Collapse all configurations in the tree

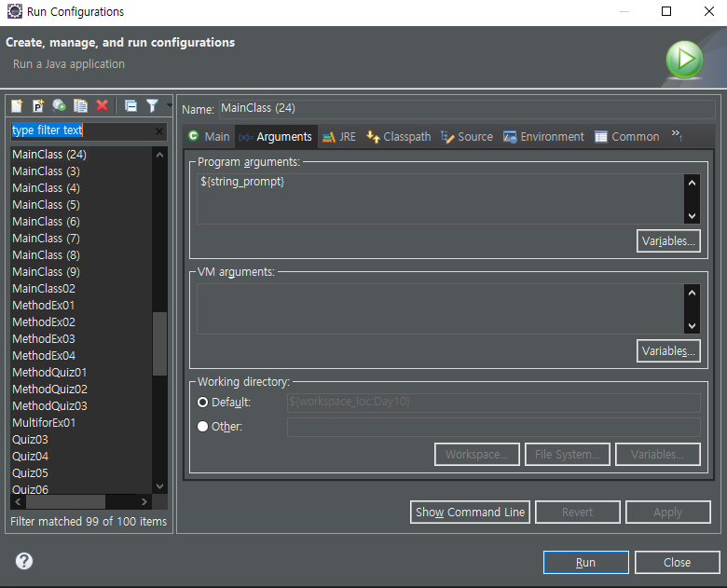click(130, 106)
